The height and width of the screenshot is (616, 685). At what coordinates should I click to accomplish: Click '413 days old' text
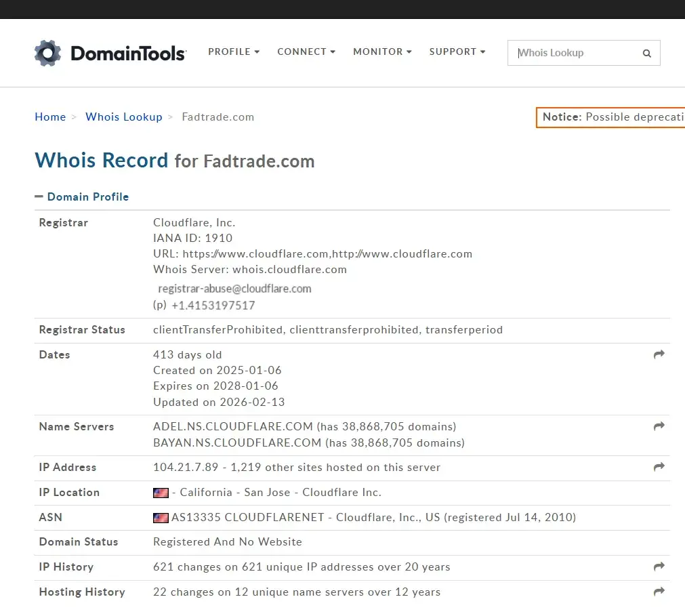(188, 354)
